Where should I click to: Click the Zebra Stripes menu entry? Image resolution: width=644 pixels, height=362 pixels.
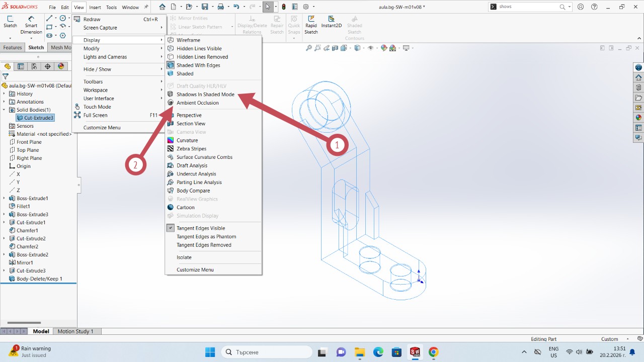[x=191, y=149]
